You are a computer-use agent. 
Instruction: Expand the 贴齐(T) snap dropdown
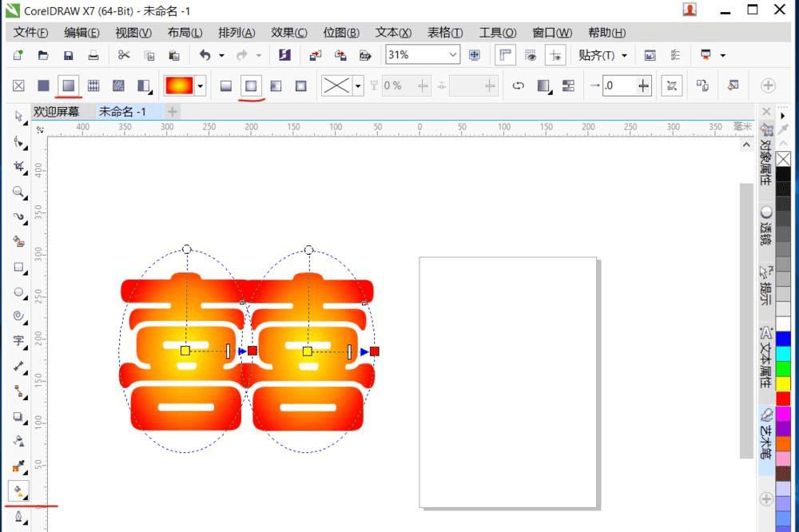(x=624, y=55)
